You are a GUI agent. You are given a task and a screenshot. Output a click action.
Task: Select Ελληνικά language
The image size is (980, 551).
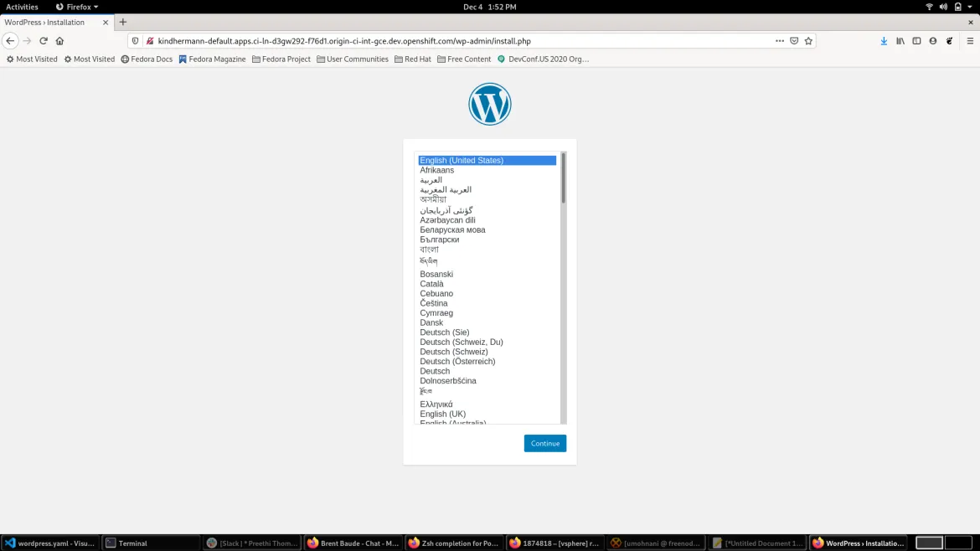[x=487, y=404]
